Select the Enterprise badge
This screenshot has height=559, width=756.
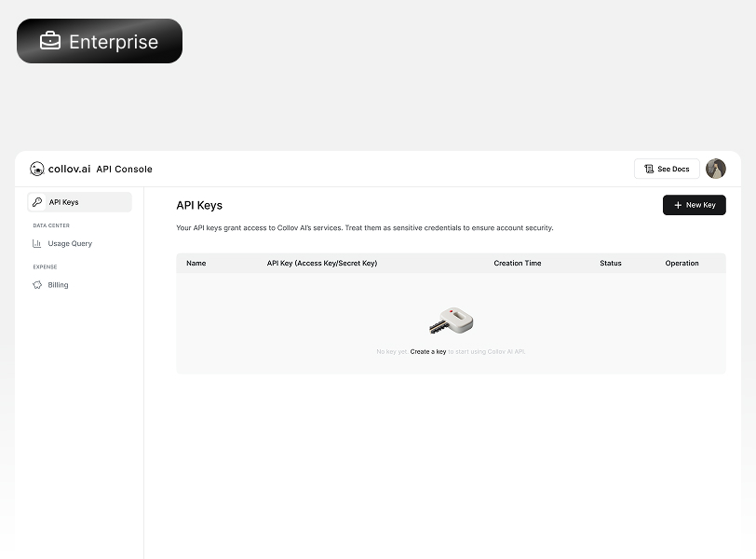99,41
